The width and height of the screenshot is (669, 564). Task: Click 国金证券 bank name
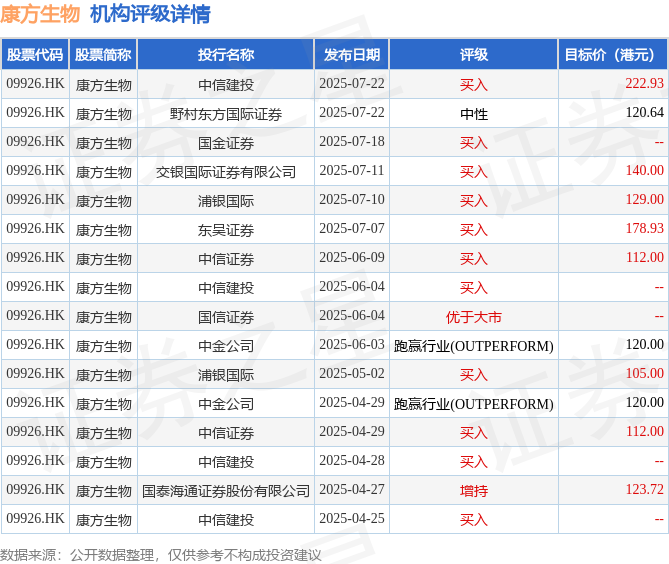226,143
